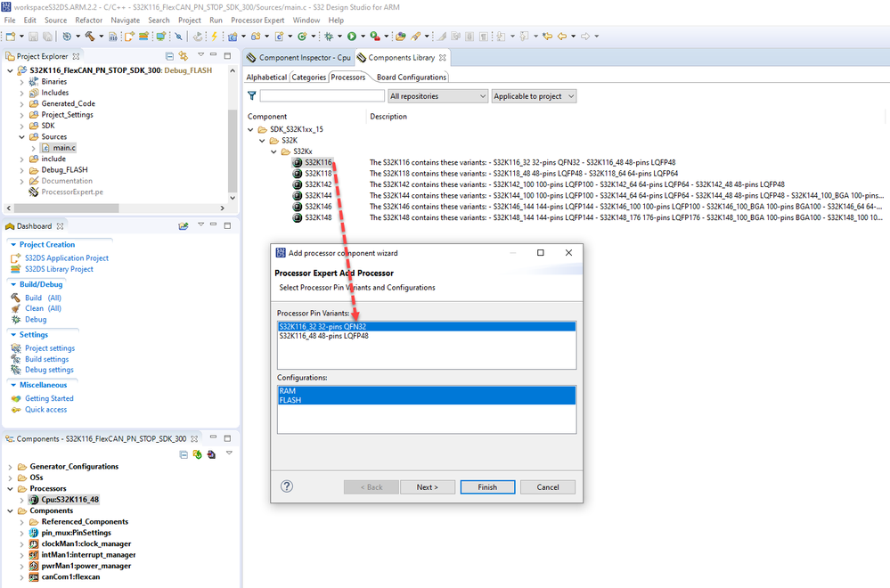Open the File menu
This screenshot has height=588, width=890.
click(x=10, y=20)
